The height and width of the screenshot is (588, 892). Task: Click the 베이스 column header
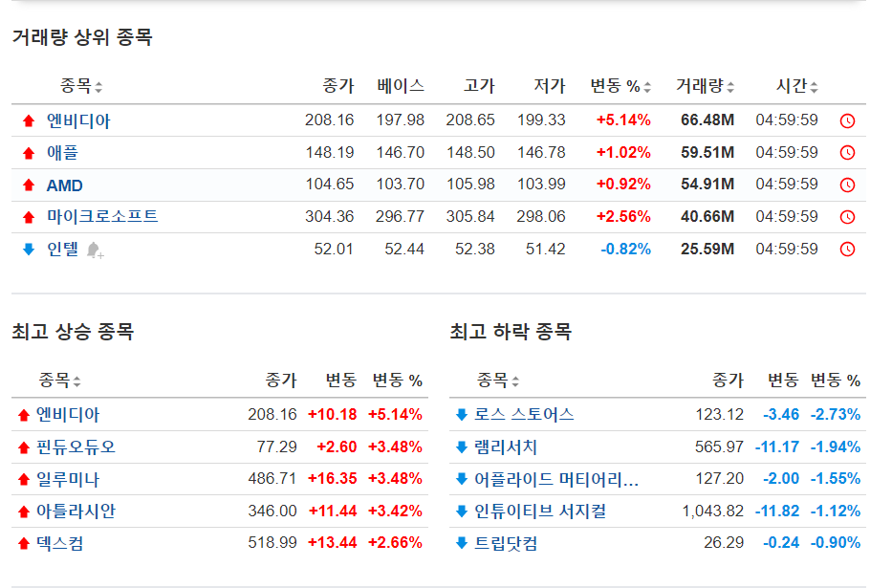coord(401,86)
